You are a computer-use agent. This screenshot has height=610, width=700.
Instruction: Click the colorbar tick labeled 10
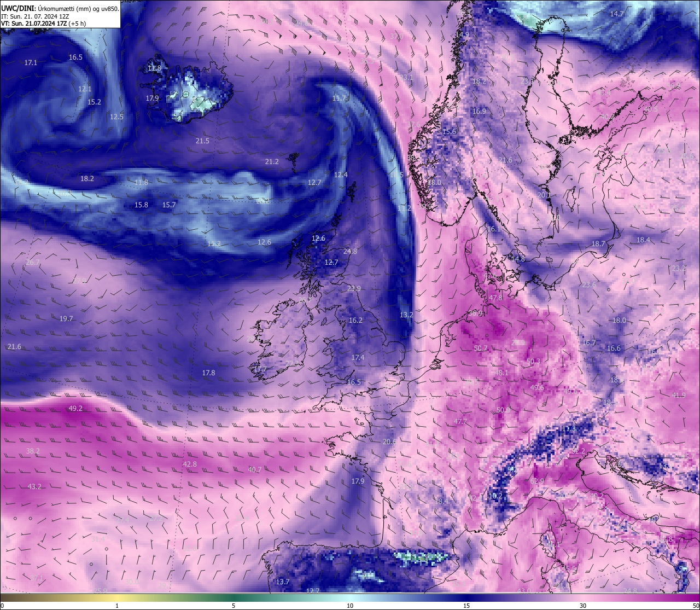coord(350,606)
